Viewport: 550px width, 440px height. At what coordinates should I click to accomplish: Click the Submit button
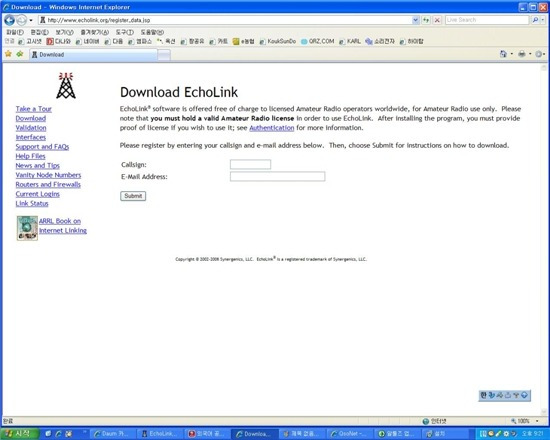point(133,196)
